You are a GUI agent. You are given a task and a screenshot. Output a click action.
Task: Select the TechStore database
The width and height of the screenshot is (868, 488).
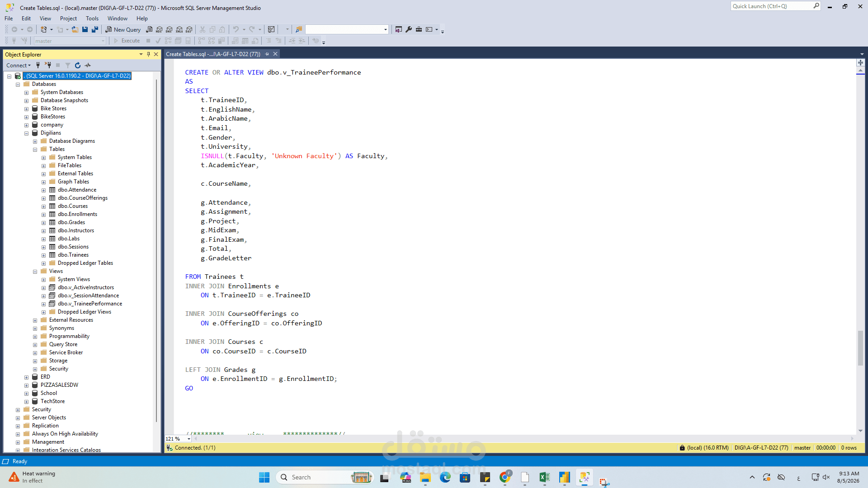(x=52, y=401)
